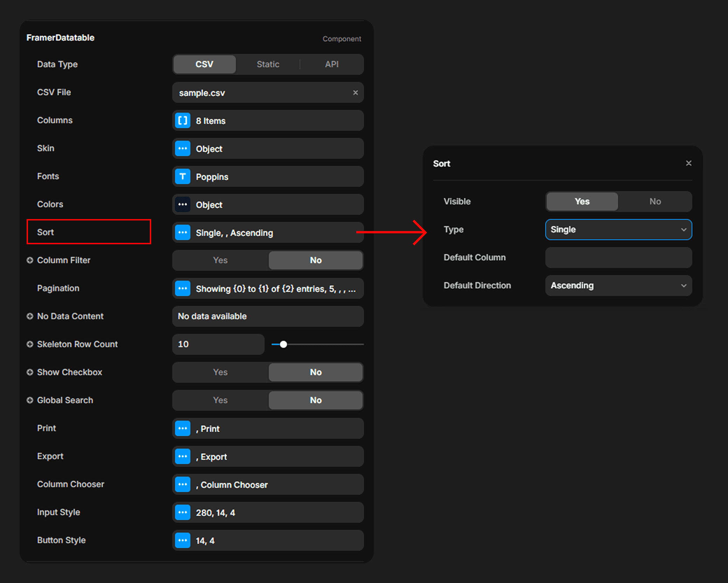The width and height of the screenshot is (728, 583).
Task: Open the Type dropdown showing Single
Action: coord(618,230)
